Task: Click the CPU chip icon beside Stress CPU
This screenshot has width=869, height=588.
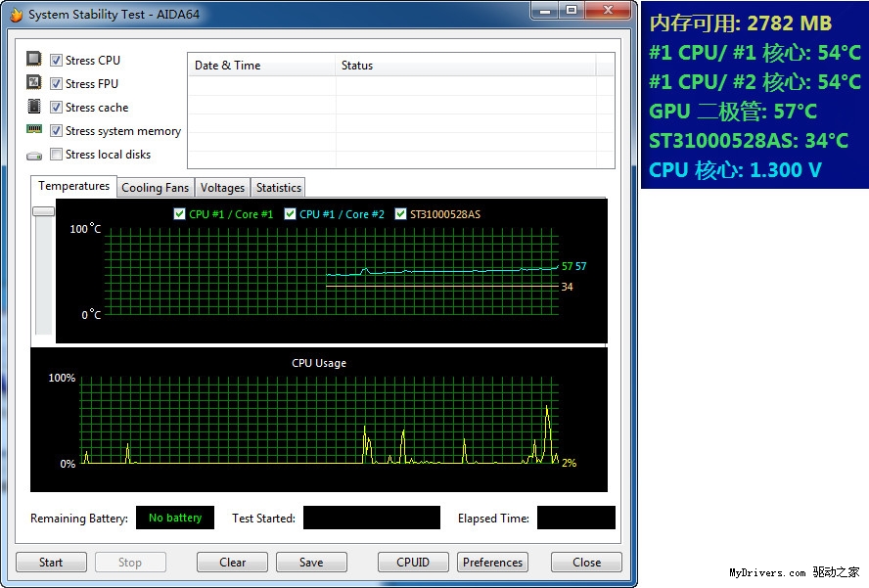Action: (x=34, y=60)
